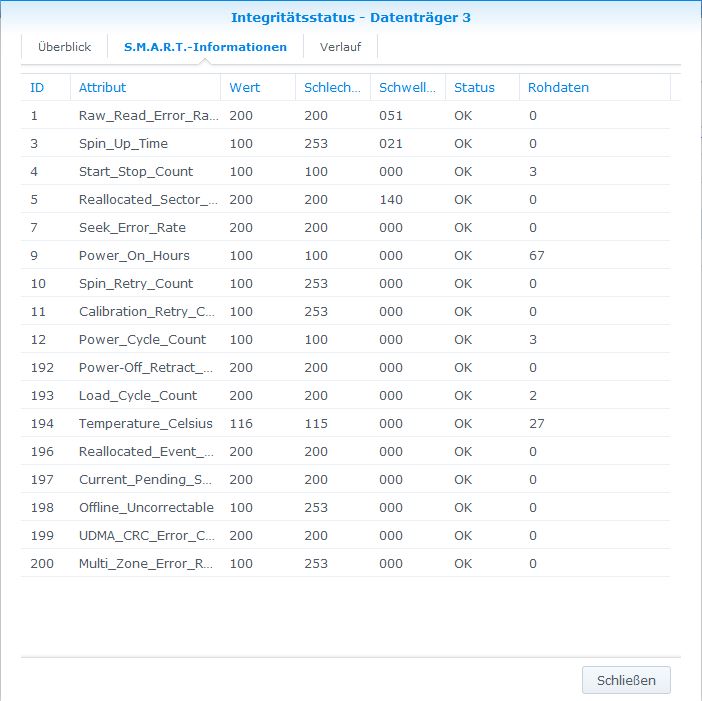The height and width of the screenshot is (701, 702).
Task: Click the Status column header
Action: [x=474, y=87]
